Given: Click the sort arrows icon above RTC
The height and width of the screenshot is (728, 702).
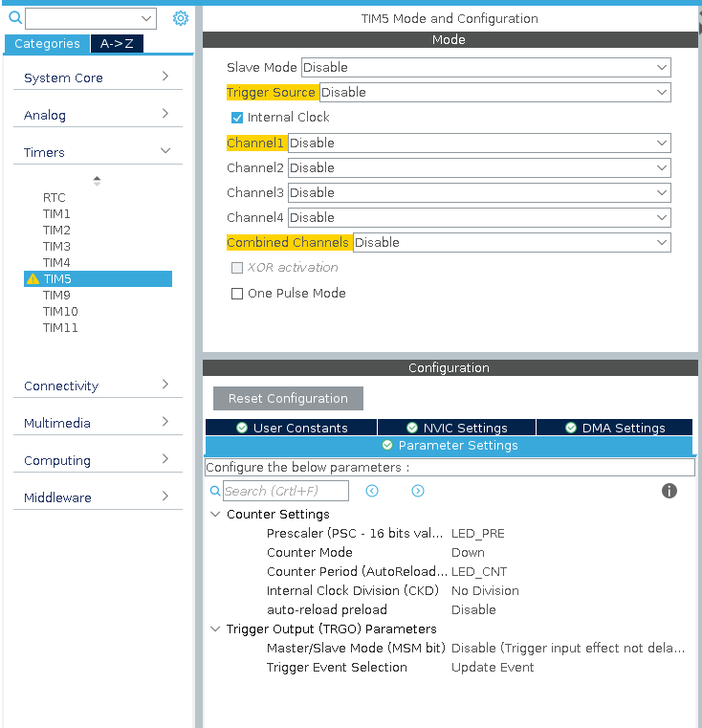Looking at the screenshot, I should pos(97,181).
